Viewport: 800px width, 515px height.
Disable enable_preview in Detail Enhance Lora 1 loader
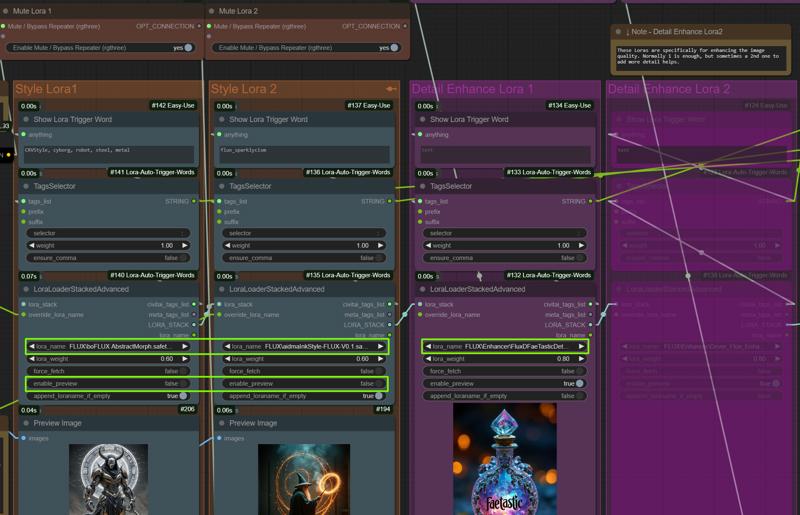[505, 383]
